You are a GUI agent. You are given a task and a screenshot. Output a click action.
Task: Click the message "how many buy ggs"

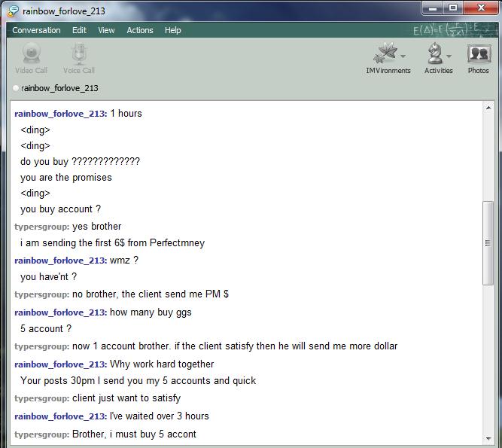(x=151, y=312)
